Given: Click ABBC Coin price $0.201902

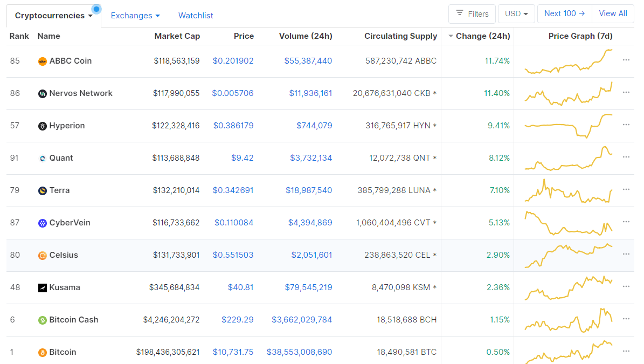Looking at the screenshot, I should (233, 61).
